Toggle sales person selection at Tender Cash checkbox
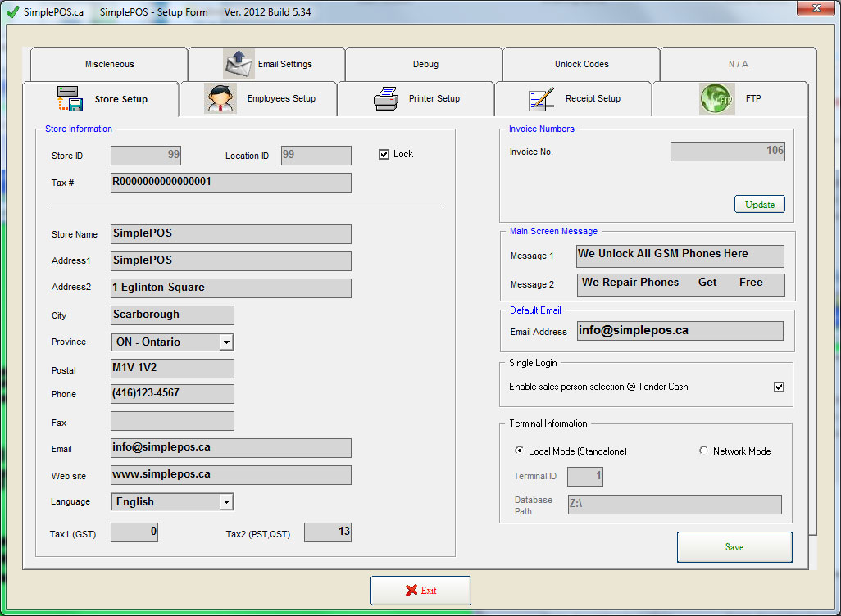 tap(779, 387)
